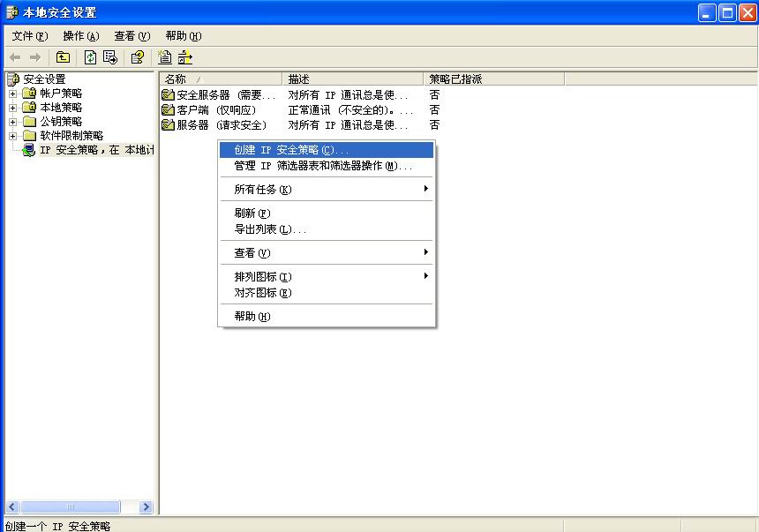Click the 帐户策略 folder icon
This screenshot has height=532, width=759.
point(29,93)
